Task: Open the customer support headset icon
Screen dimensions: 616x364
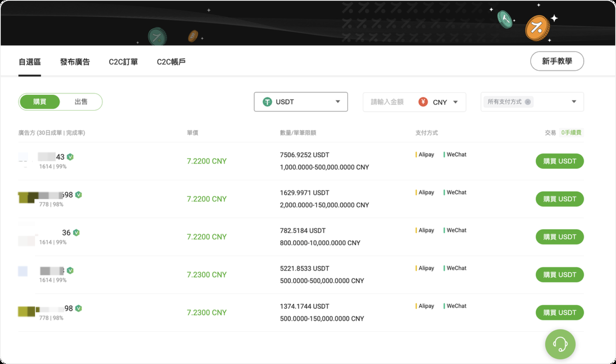Action: 560,344
